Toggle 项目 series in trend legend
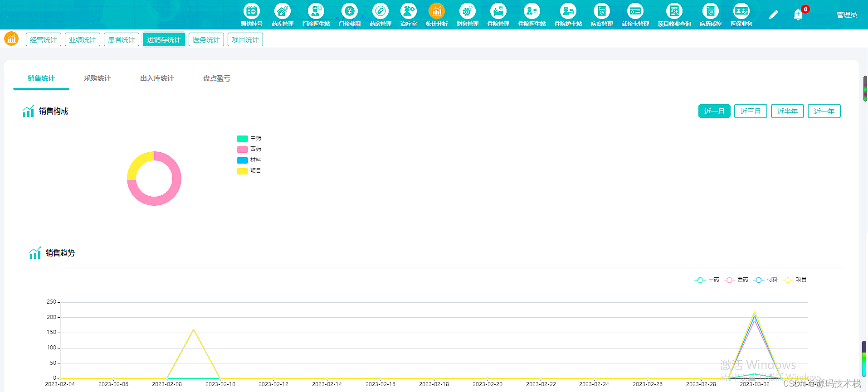 [795, 280]
